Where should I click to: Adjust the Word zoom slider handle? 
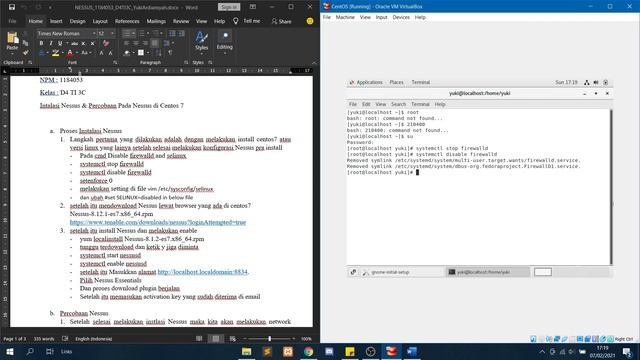pos(269,338)
